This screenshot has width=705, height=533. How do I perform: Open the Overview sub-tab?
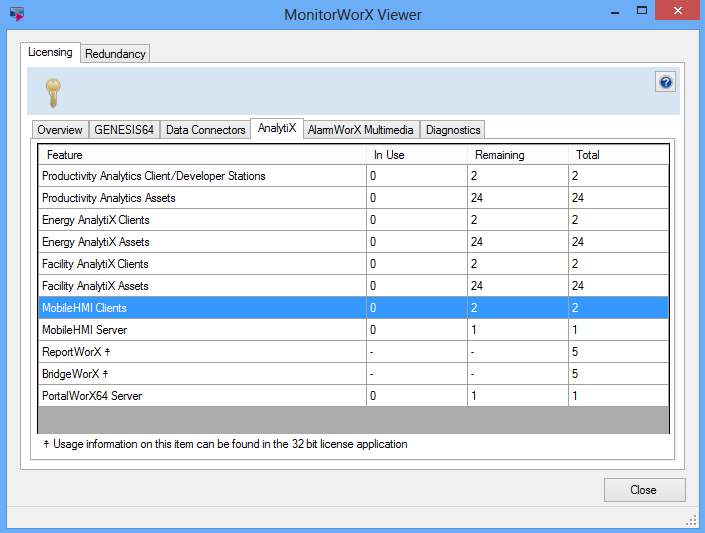[x=60, y=130]
